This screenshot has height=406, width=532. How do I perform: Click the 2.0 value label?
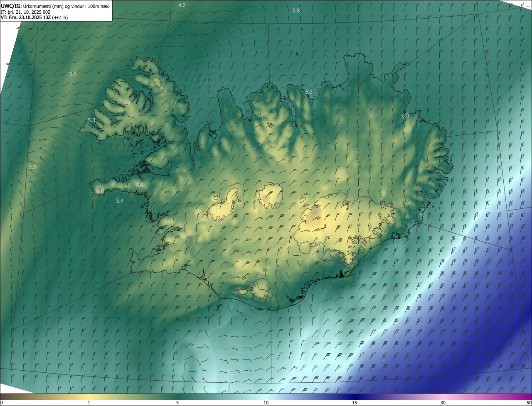pyautogui.click(x=100, y=190)
